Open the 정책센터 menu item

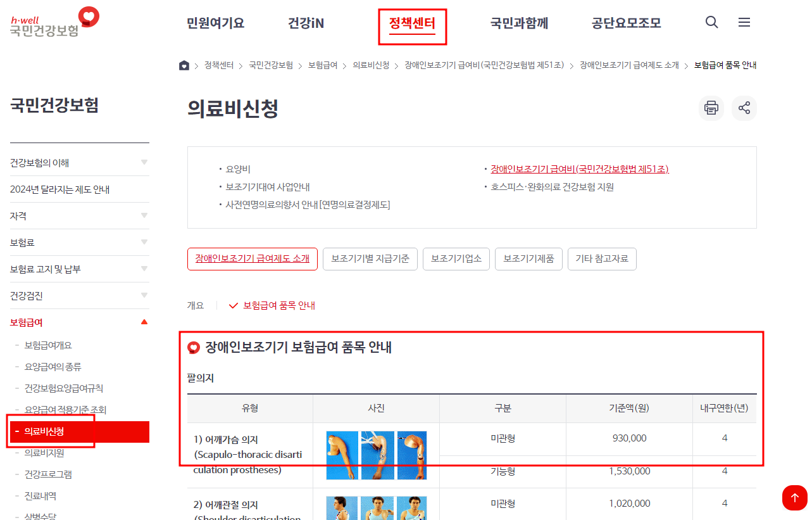coord(412,22)
